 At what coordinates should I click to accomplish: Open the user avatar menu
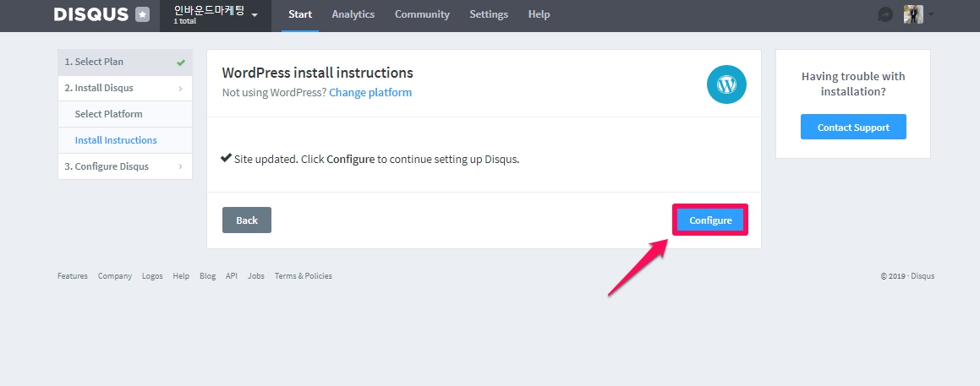click(912, 14)
